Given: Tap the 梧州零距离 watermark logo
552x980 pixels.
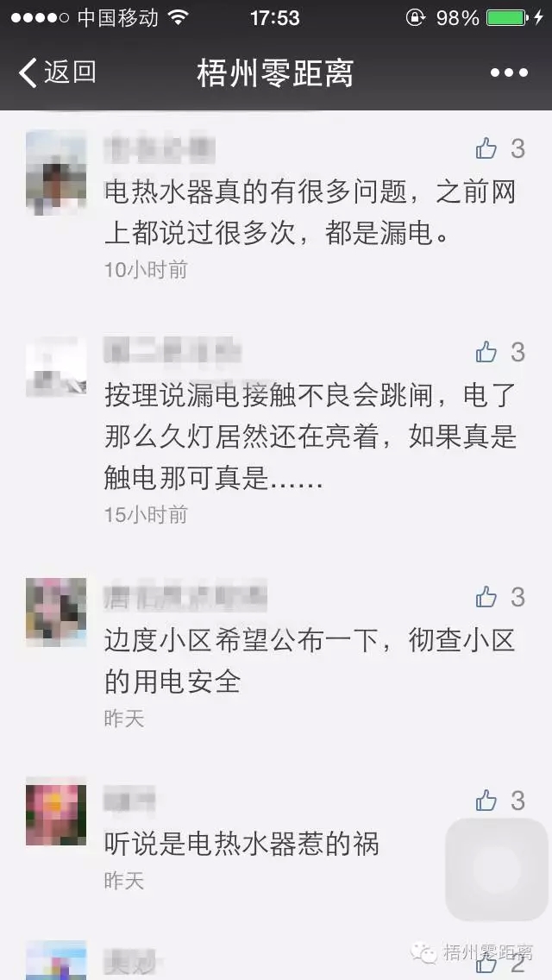Looking at the screenshot, I should point(472,952).
